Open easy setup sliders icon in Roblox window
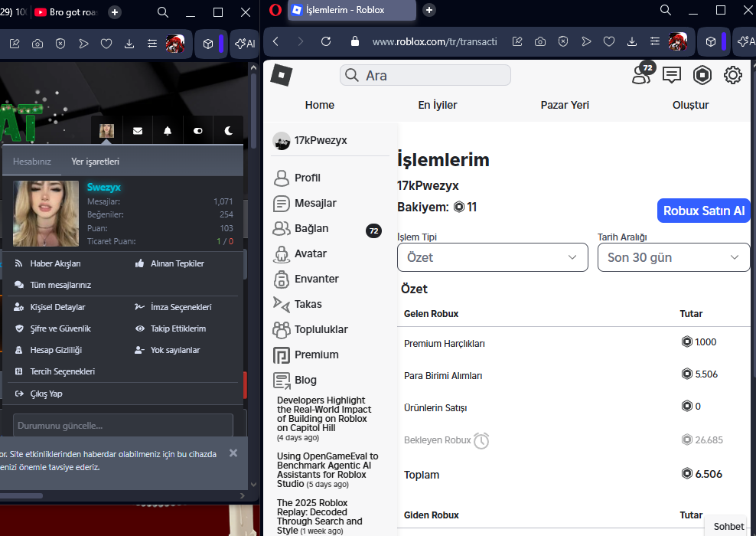The height and width of the screenshot is (536, 756). (x=655, y=41)
